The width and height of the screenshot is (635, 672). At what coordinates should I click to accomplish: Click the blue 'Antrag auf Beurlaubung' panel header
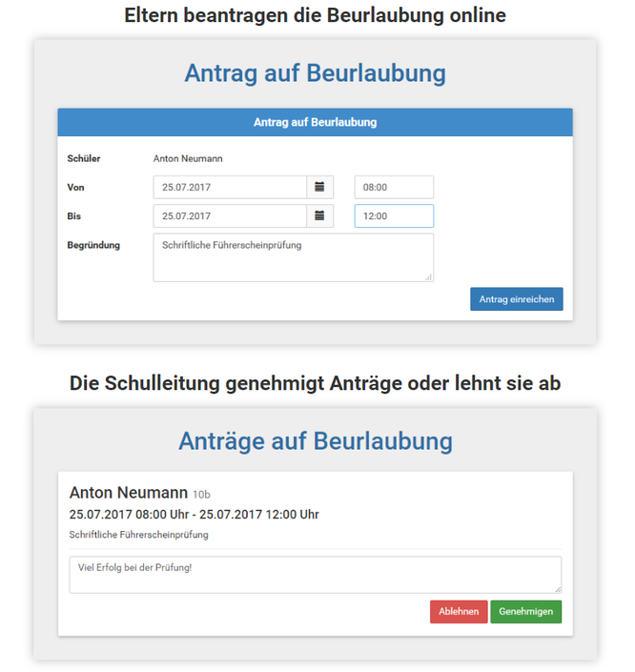[x=315, y=123]
